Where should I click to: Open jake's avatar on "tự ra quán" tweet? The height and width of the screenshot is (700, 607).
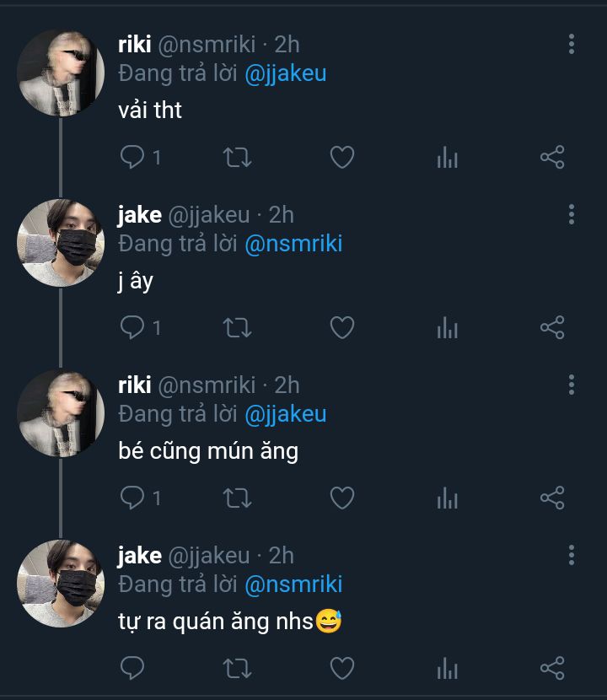click(x=61, y=584)
